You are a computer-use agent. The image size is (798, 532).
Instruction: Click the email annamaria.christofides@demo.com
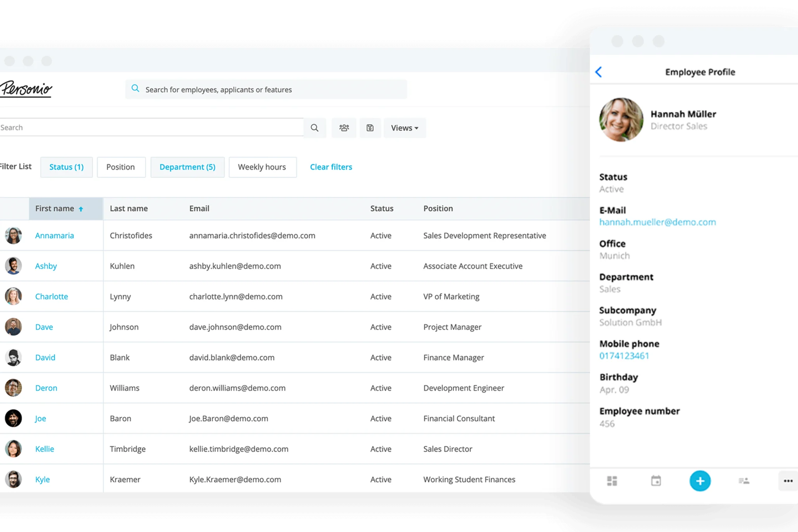(x=252, y=235)
